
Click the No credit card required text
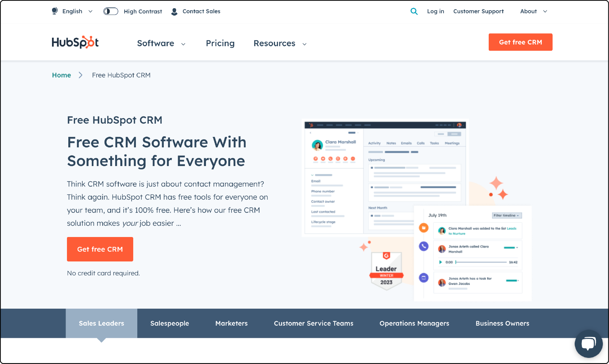[103, 273]
